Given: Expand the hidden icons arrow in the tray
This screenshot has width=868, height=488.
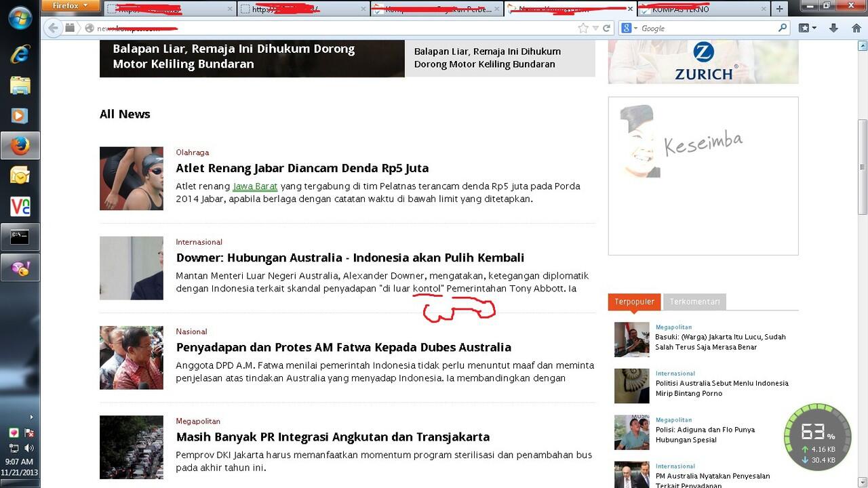Looking at the screenshot, I should (x=31, y=417).
